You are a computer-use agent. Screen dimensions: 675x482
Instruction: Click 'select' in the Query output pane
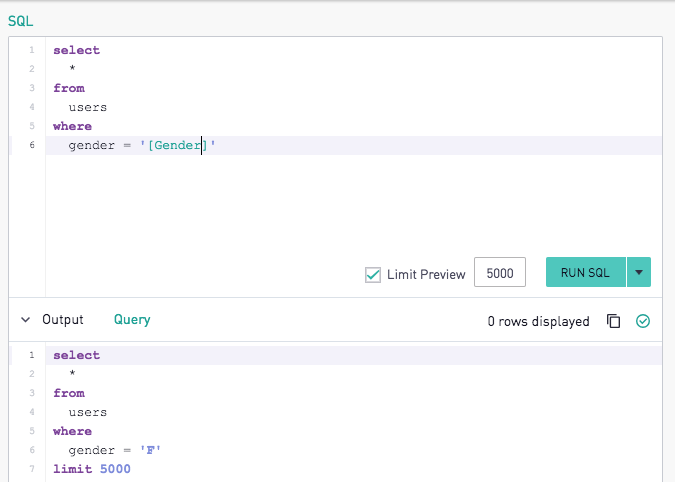pyautogui.click(x=77, y=355)
